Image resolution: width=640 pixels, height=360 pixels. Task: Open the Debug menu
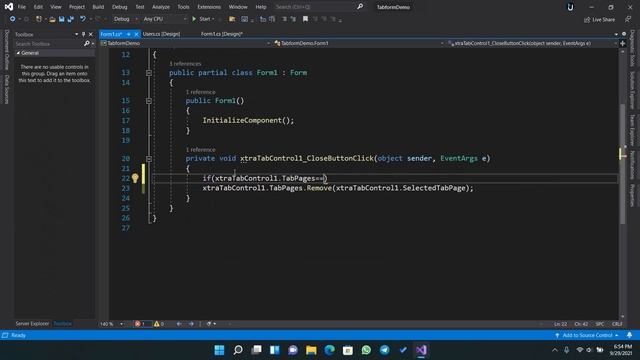click(120, 7)
